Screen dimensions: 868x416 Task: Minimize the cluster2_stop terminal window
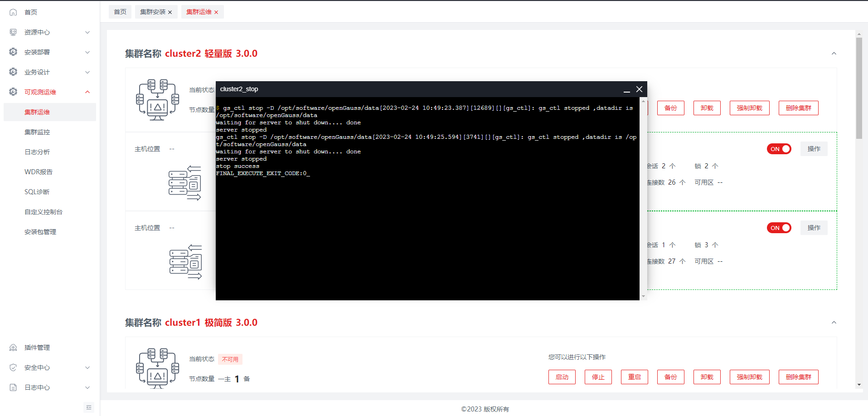click(626, 90)
